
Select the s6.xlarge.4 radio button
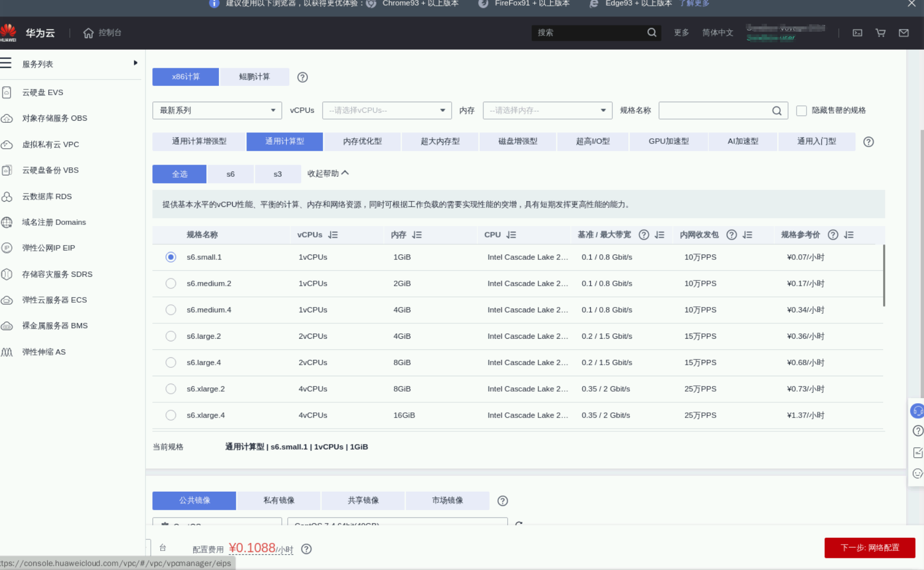[x=171, y=415]
